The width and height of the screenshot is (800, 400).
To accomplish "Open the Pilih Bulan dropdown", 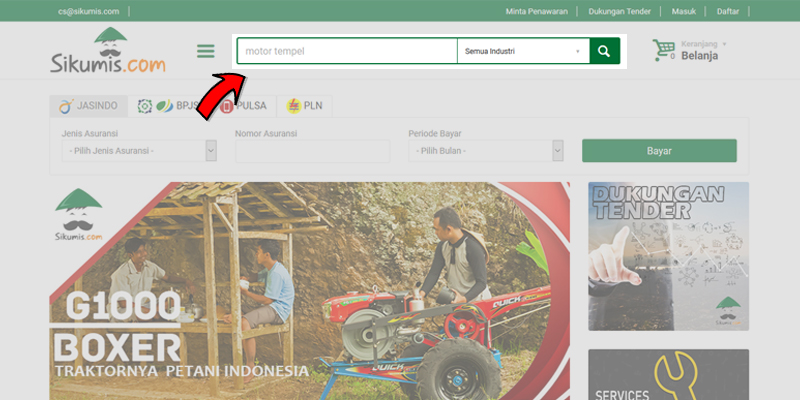I will [486, 151].
